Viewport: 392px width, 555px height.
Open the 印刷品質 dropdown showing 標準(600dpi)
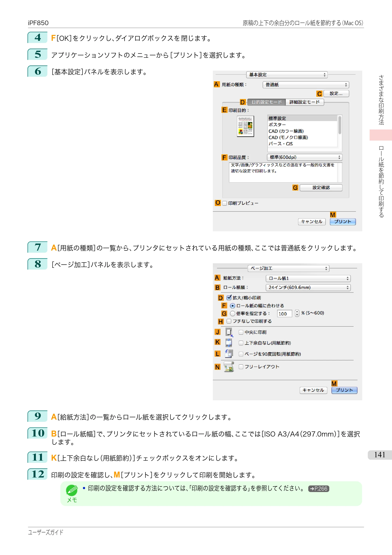click(305, 157)
